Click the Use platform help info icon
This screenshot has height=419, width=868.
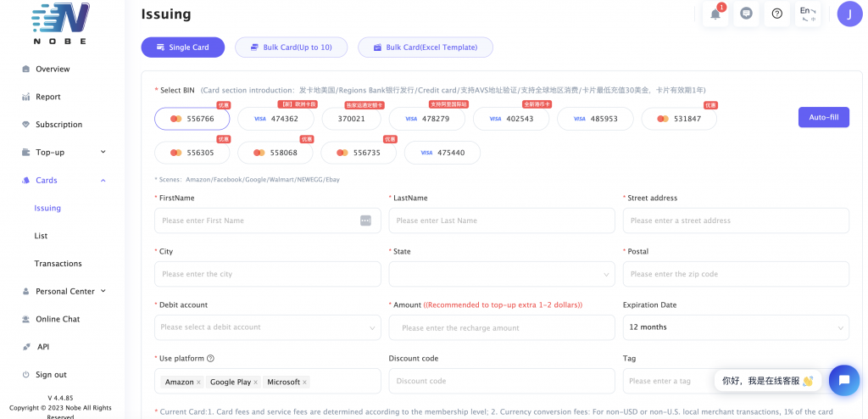point(210,359)
